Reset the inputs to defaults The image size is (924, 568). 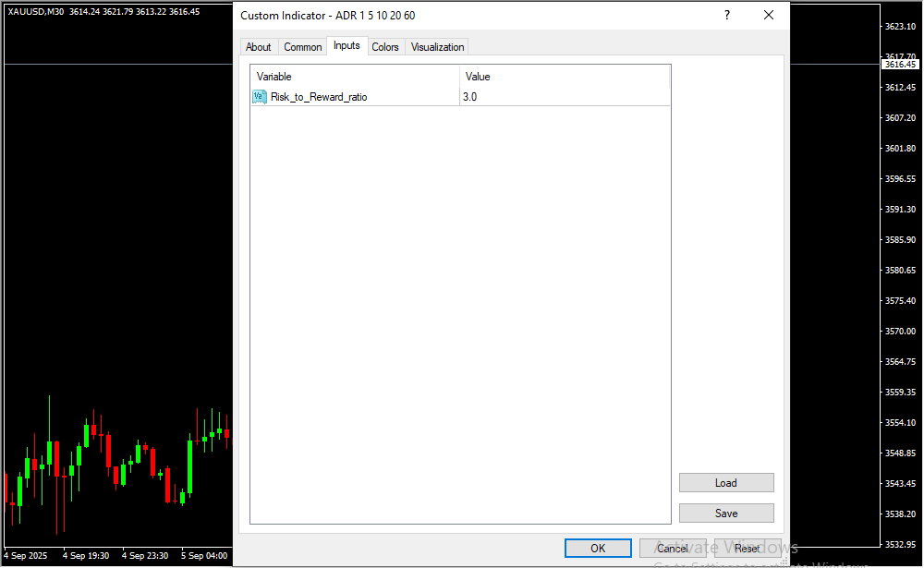click(x=748, y=549)
